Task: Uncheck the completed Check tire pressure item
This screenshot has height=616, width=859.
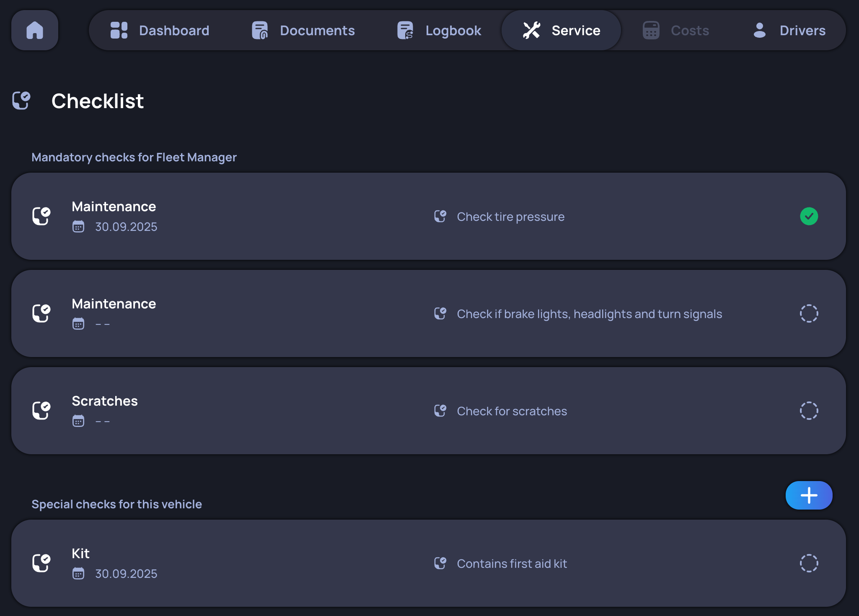Action: [809, 216]
